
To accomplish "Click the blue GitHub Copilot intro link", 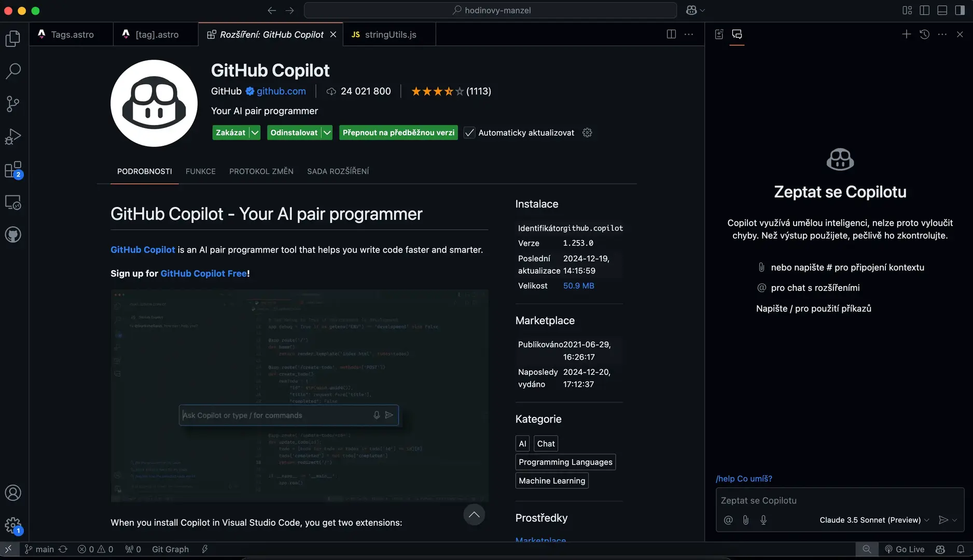I will tap(143, 249).
